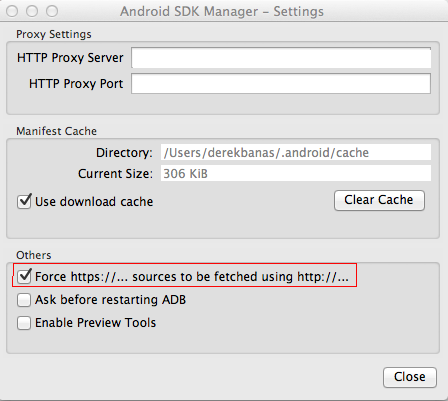The image size is (448, 401).
Task: Dismiss settings with the Close button
Action: pyautogui.click(x=410, y=377)
